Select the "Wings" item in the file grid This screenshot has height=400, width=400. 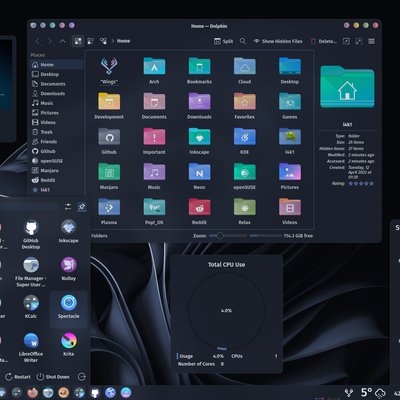coord(109,70)
